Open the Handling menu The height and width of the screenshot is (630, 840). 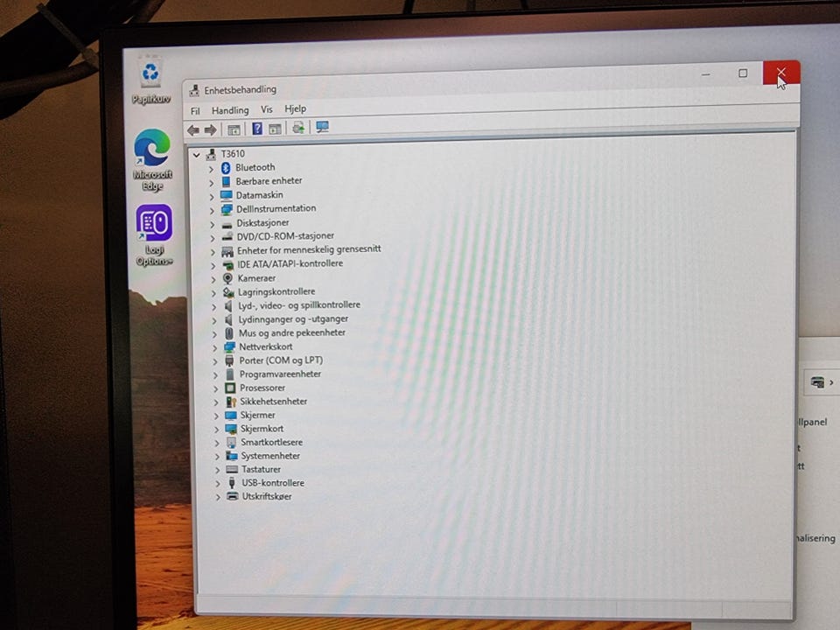click(230, 110)
